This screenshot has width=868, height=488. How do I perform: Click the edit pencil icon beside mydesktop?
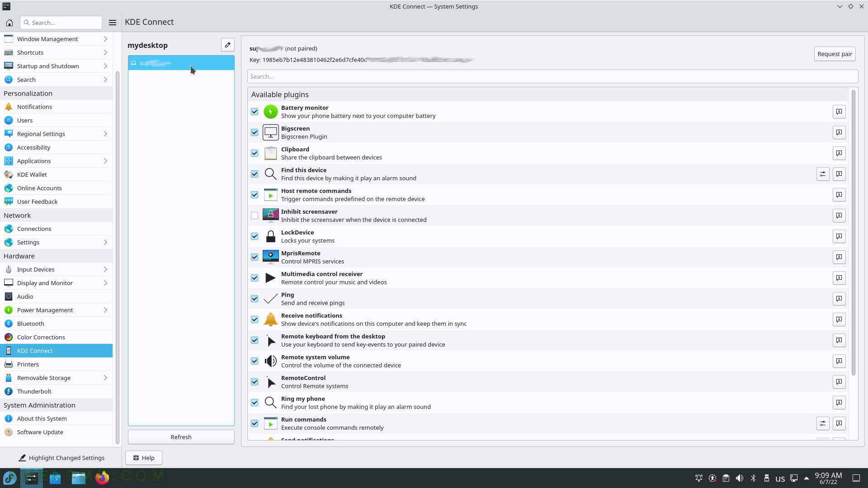[x=228, y=45]
